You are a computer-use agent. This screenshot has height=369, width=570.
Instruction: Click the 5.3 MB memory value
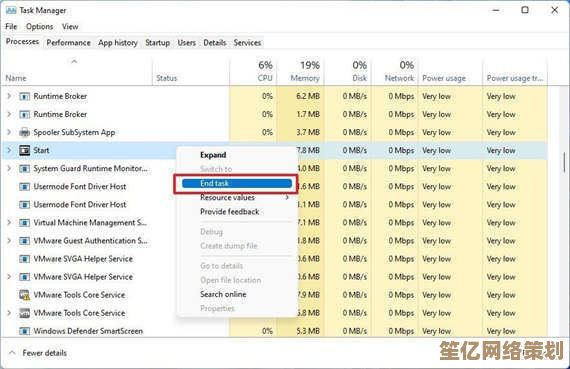point(308,331)
